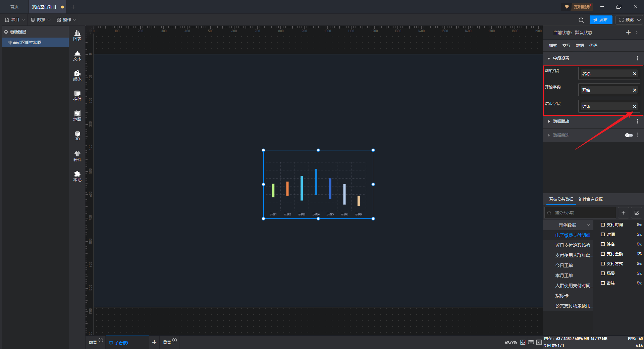Add a foreground layer (前景 plus)
Image resolution: width=644 pixels, height=349 pixels.
(x=101, y=340)
